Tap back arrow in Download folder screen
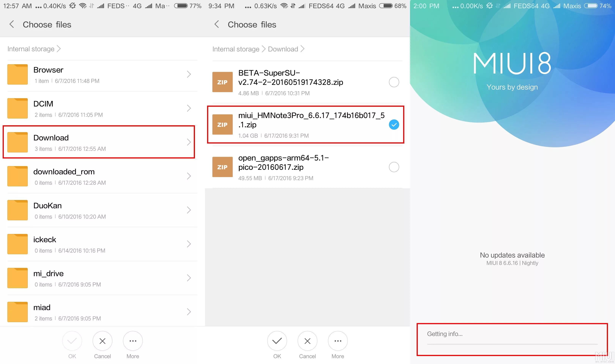 coord(217,24)
